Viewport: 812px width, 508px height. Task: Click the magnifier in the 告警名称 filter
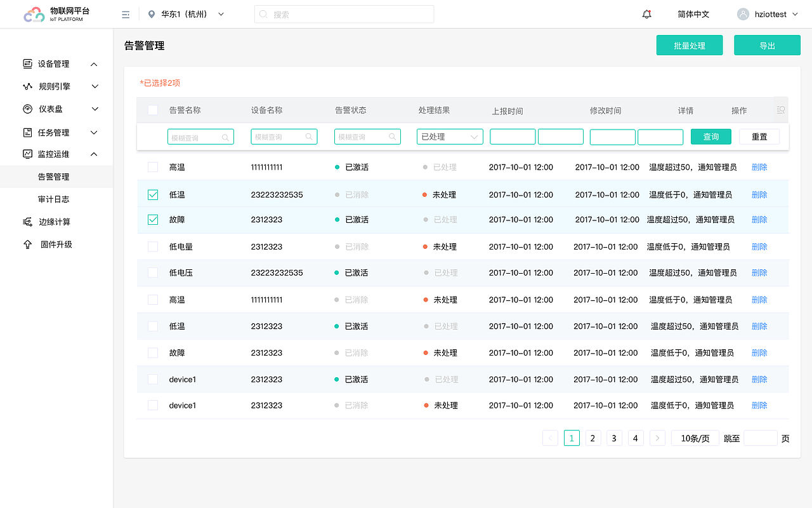click(x=225, y=137)
